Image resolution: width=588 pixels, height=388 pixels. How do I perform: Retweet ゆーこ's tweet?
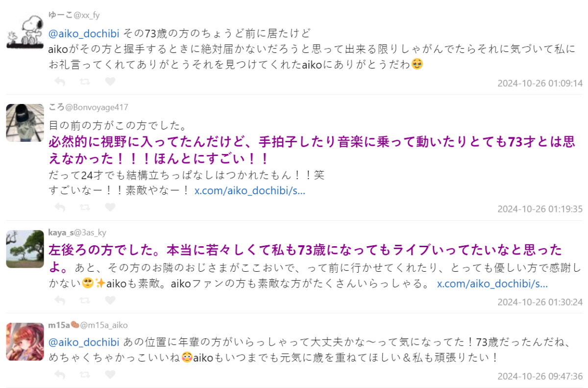[x=85, y=82]
